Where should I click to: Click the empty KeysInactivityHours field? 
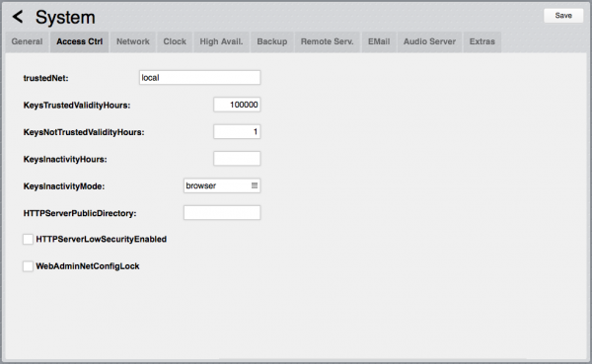pos(237,159)
